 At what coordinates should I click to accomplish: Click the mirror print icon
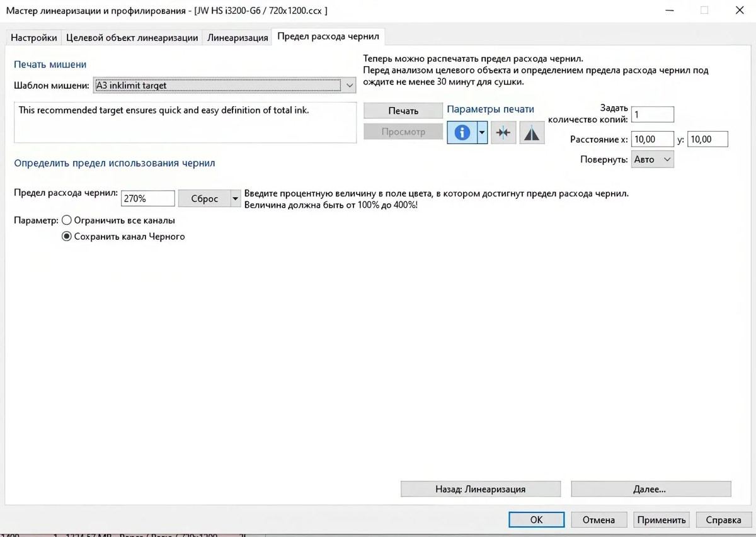[532, 133]
